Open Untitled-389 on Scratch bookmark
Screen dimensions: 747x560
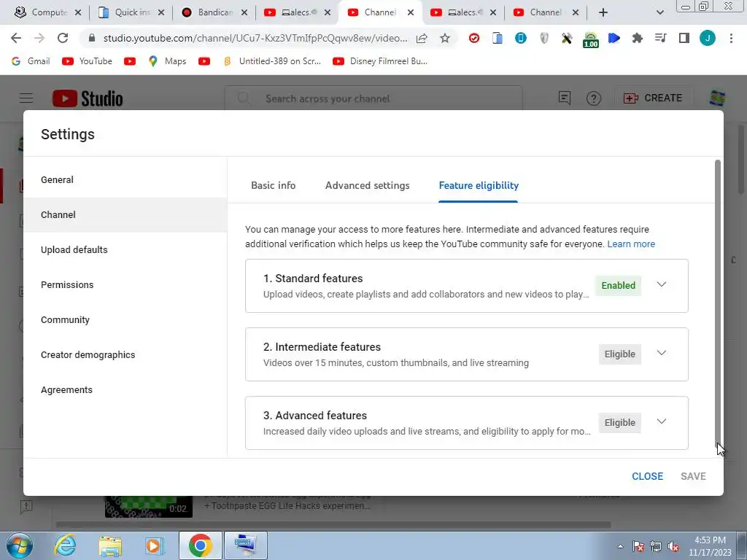[x=273, y=61]
